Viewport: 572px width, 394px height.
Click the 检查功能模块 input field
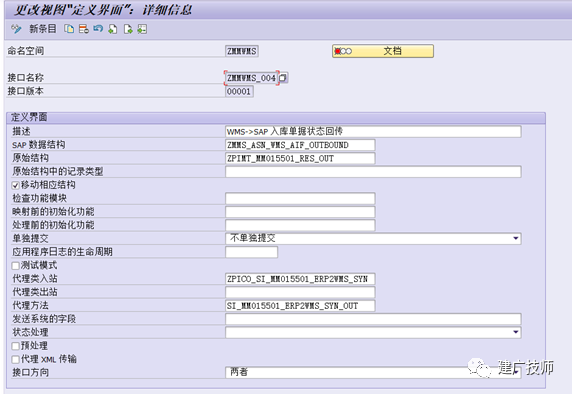pos(300,198)
